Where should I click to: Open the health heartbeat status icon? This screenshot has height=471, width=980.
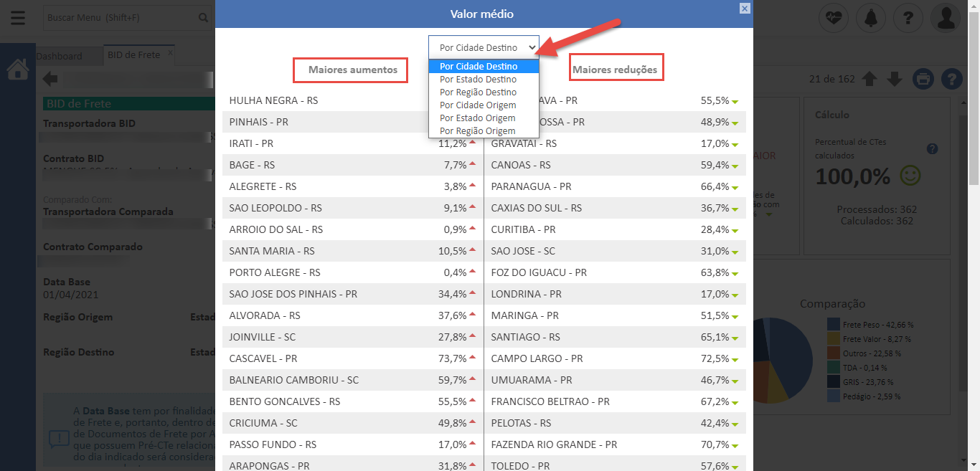(833, 18)
